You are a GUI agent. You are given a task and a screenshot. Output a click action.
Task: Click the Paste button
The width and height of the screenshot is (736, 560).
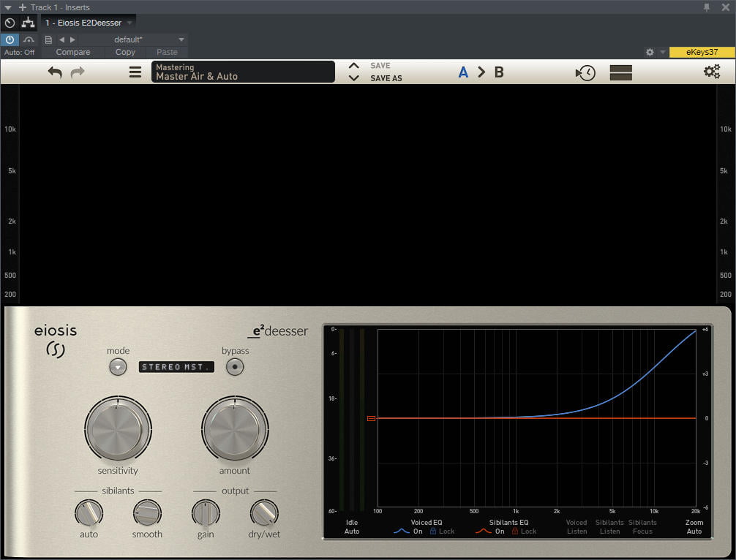point(167,52)
